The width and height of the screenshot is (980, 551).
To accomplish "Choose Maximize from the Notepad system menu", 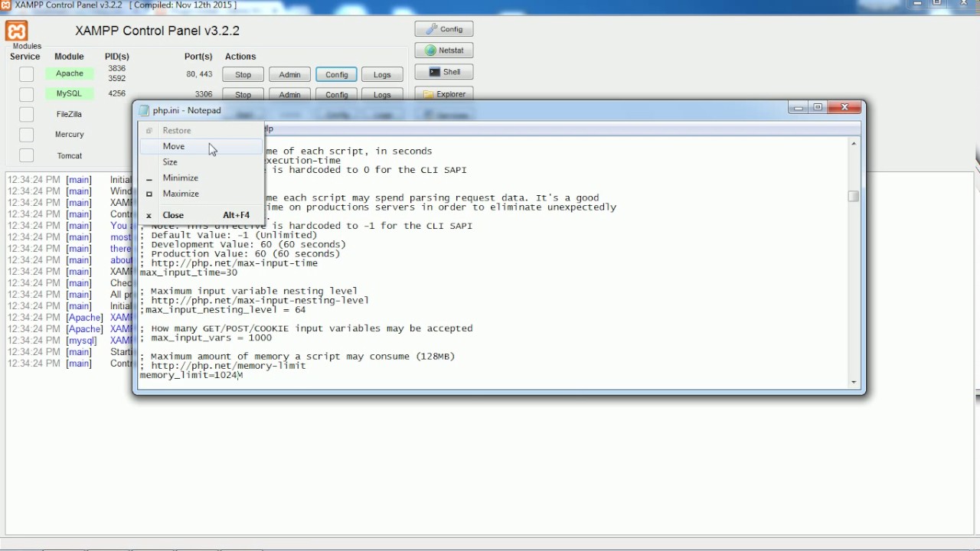I will 201,194.
